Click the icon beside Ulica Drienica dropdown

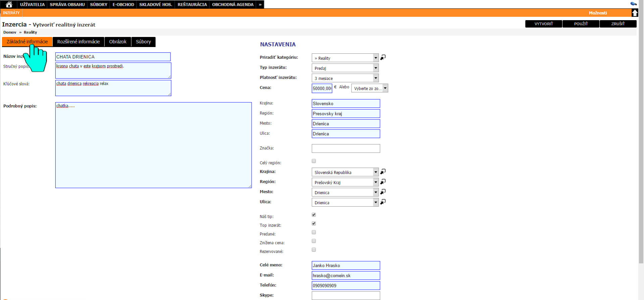[383, 202]
